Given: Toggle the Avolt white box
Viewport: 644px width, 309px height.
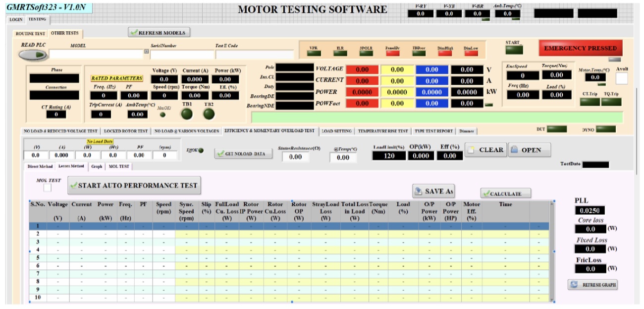Looking at the screenshot, I should click(x=622, y=78).
